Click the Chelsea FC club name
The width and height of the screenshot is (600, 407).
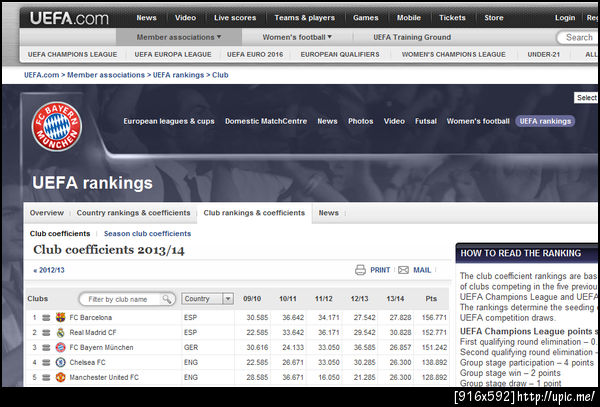click(x=87, y=362)
